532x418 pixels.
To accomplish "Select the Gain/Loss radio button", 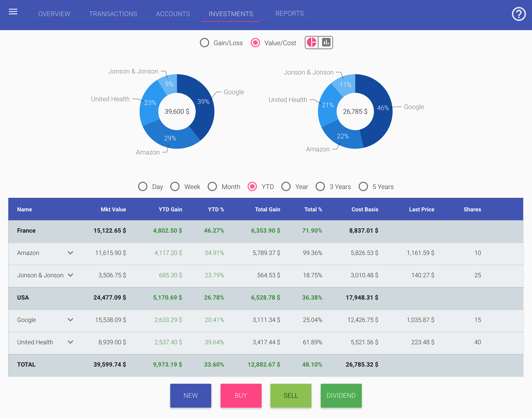I will point(204,43).
